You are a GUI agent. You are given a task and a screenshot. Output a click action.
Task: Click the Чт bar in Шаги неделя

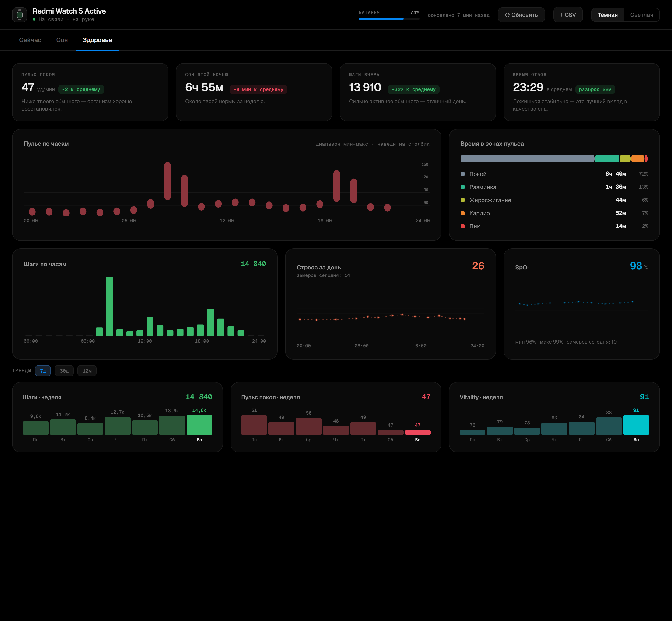click(118, 426)
